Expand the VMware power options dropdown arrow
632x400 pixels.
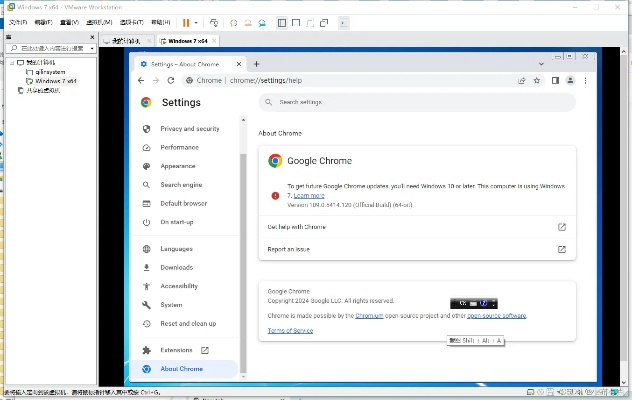pos(196,22)
